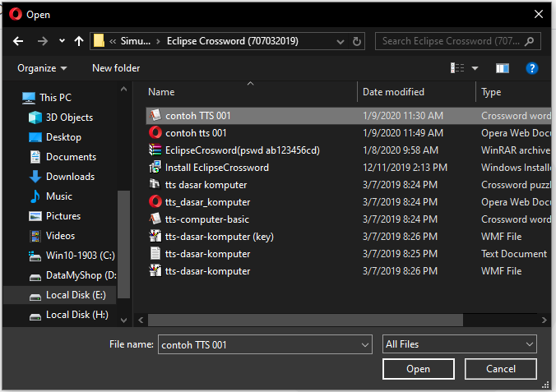Sort files by Date modified column
This screenshot has height=392, width=556.
[x=393, y=92]
